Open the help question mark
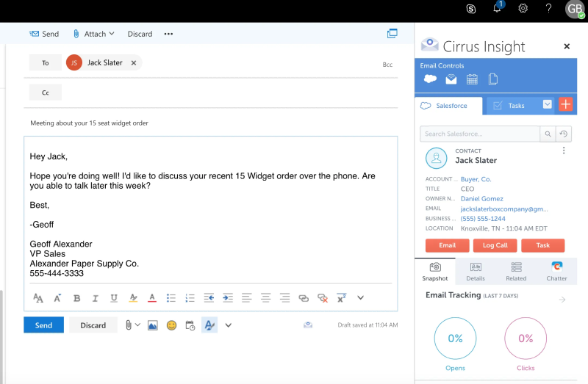The width and height of the screenshot is (588, 384). [x=548, y=8]
